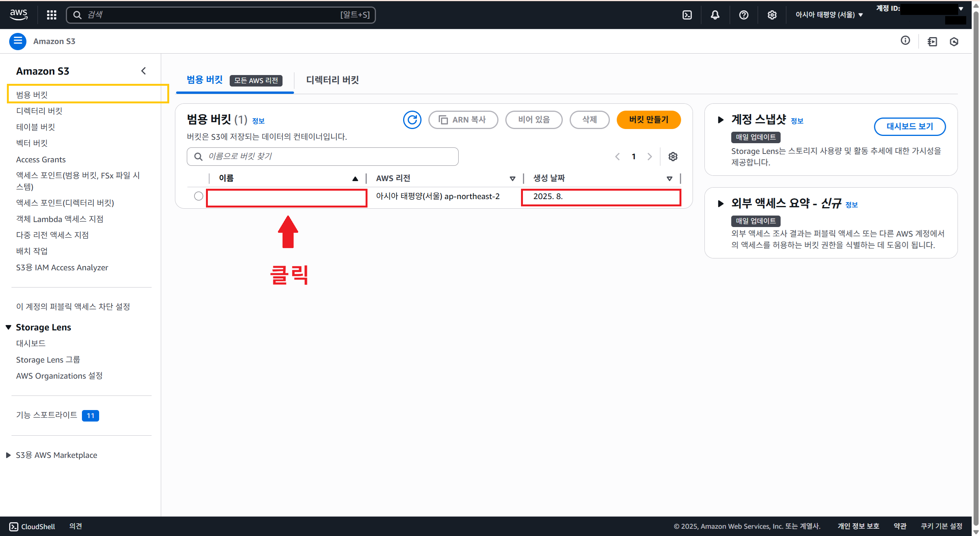Open the help question mark icon
This screenshot has height=536, width=980.
click(743, 15)
